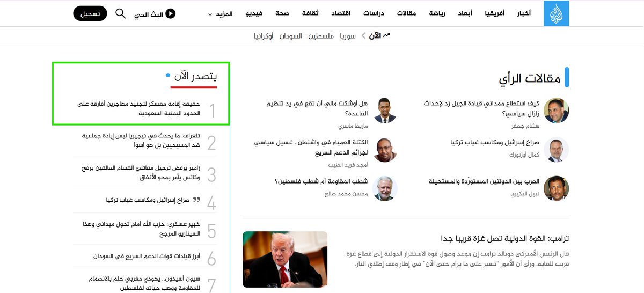This screenshot has width=644, height=293.
Task: Click the author name هشام جعفر
Action: [526, 126]
